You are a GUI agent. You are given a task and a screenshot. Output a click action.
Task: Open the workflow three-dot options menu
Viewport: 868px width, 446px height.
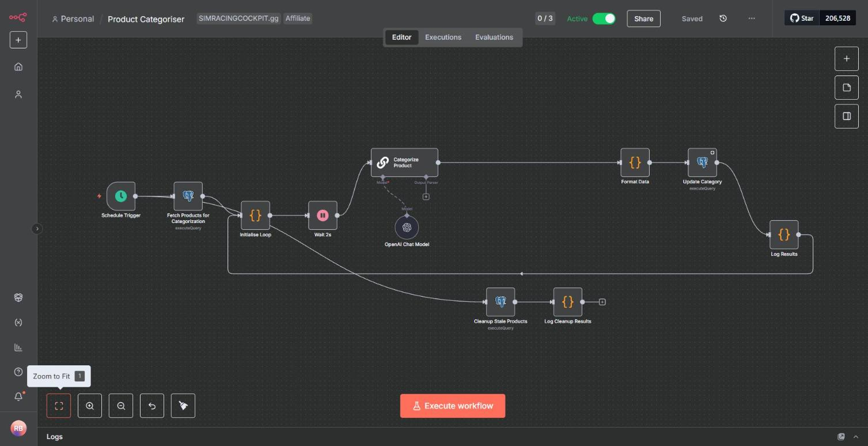tap(752, 18)
